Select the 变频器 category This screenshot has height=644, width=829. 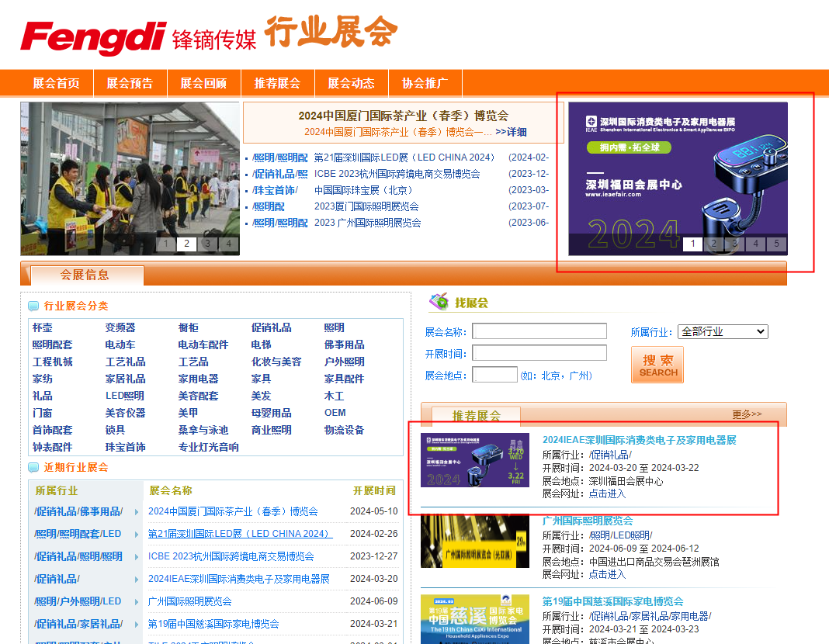tap(120, 327)
